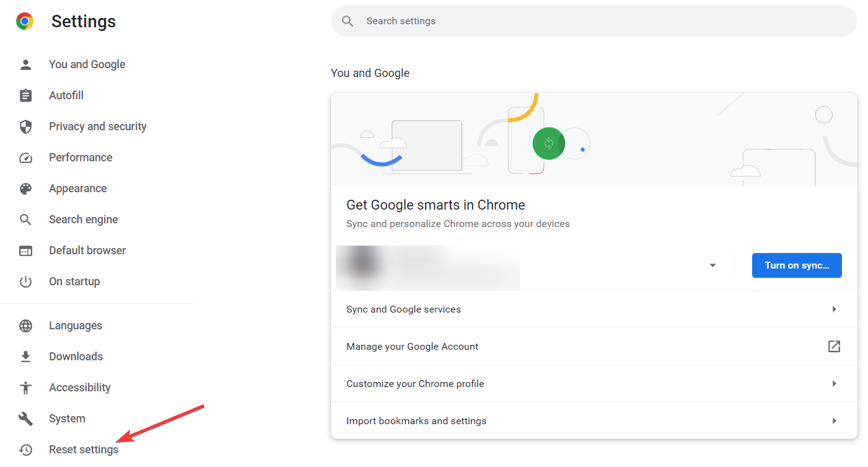Select System in the sidebar
This screenshot has width=868, height=467.
[67, 419]
